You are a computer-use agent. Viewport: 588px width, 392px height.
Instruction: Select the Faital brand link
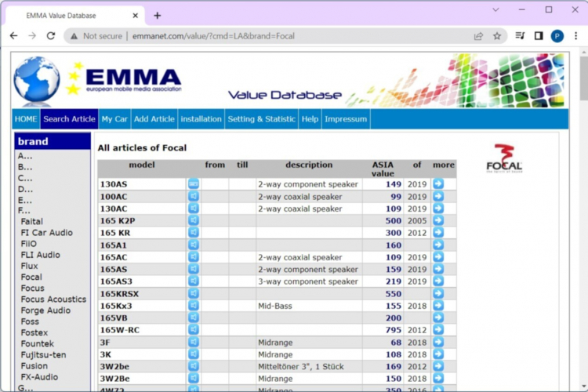tap(31, 221)
